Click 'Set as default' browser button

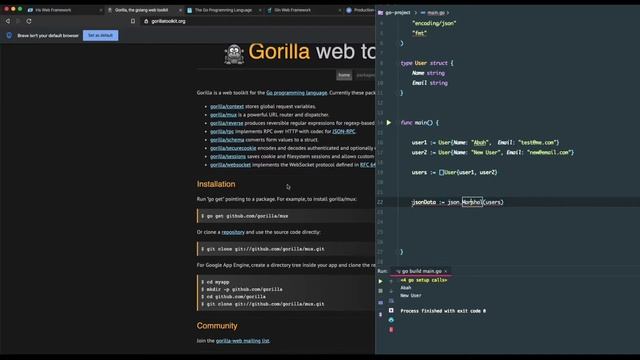coord(100,36)
